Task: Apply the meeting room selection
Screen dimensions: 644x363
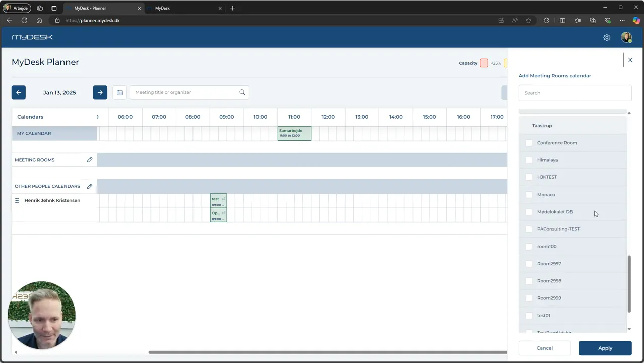Action: click(x=605, y=348)
